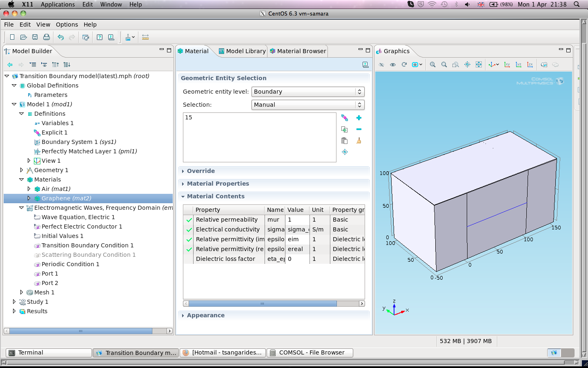This screenshot has width=588, height=368.
Task: Click the boundary selection list box
Action: pyautogui.click(x=260, y=137)
